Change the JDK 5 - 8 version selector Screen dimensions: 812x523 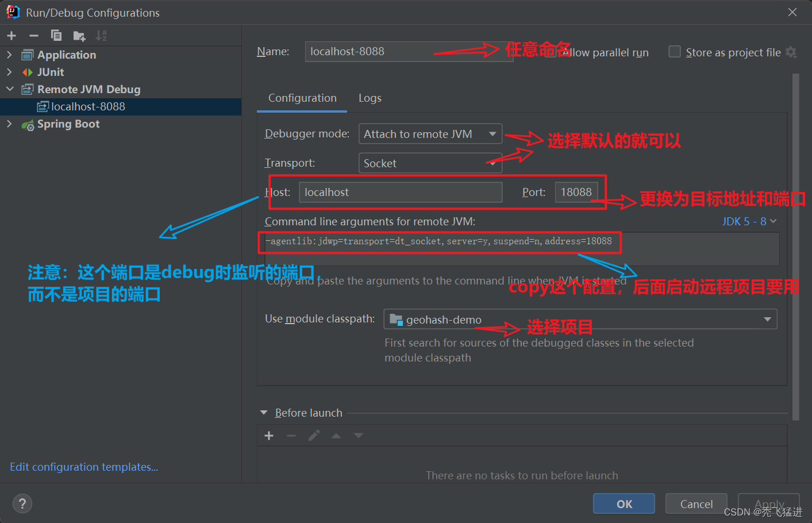tap(749, 221)
